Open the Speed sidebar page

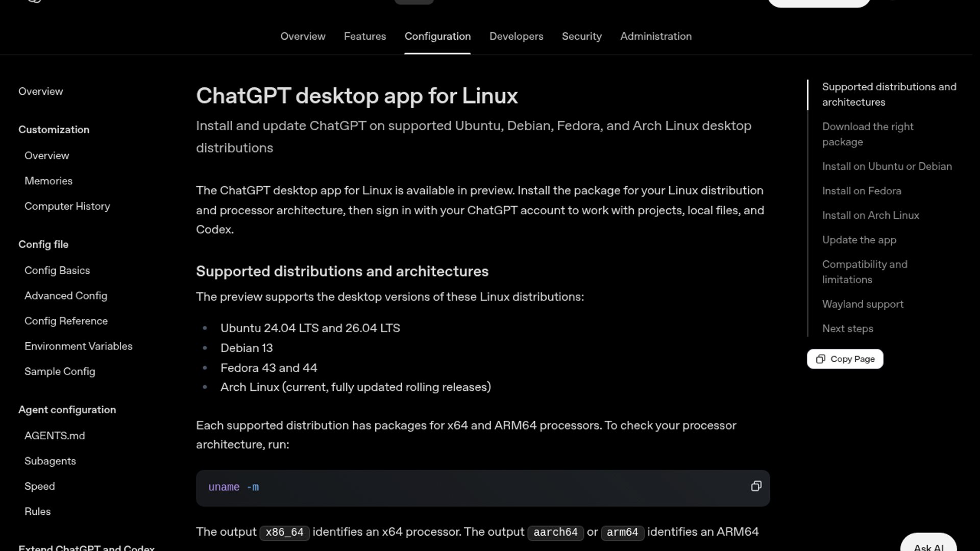click(40, 486)
